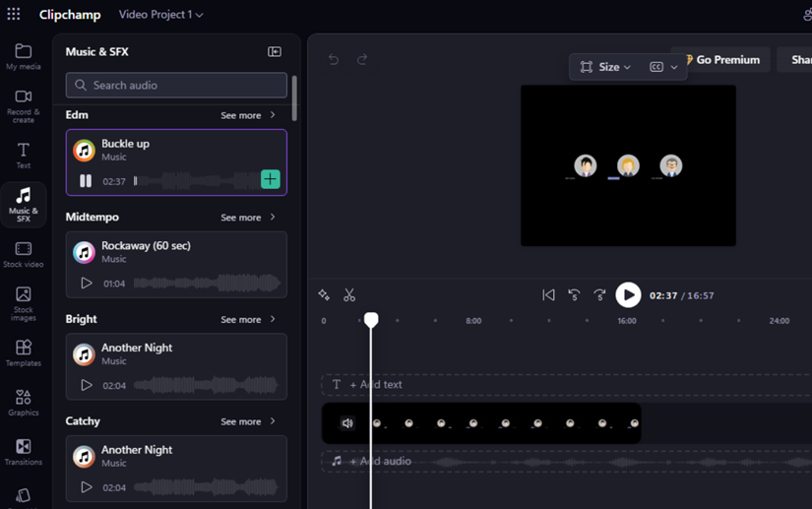Play the video preview
Screen dimensions: 812x509
pyautogui.click(x=628, y=295)
